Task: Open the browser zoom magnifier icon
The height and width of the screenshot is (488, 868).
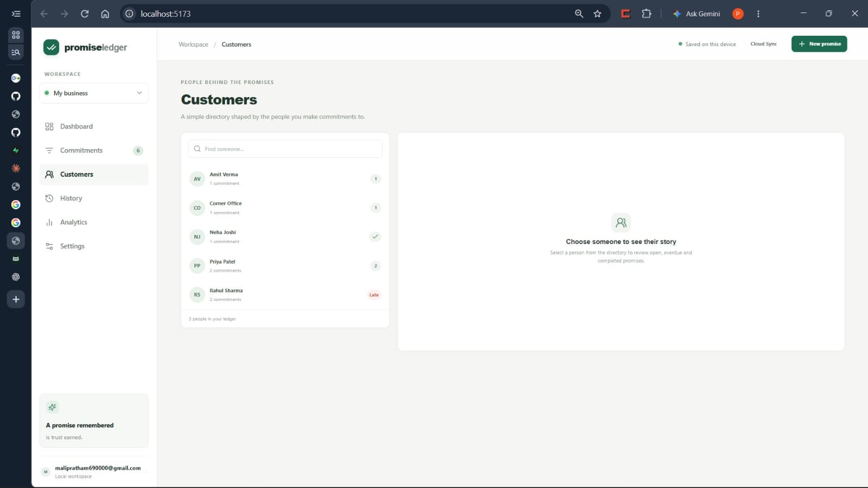Action: pyautogui.click(x=579, y=14)
